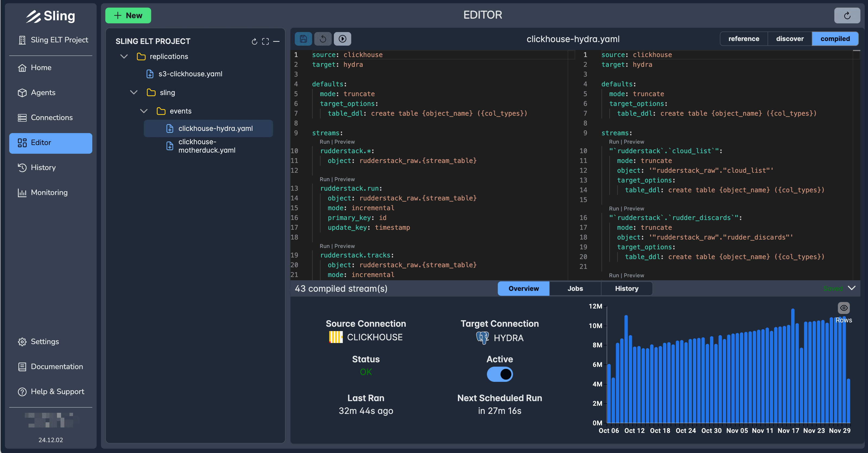Image resolution: width=868 pixels, height=453 pixels.
Task: Toggle the Rows visibility eye icon
Action: [x=844, y=308]
